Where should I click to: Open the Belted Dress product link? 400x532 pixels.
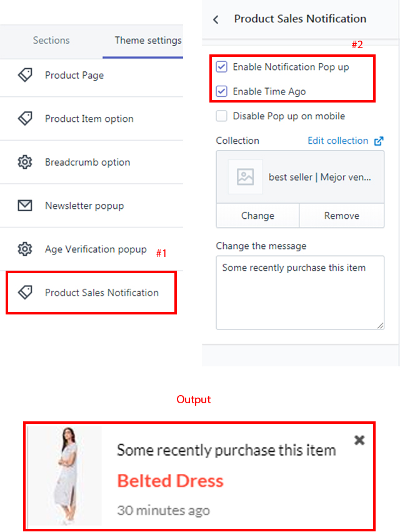170,481
